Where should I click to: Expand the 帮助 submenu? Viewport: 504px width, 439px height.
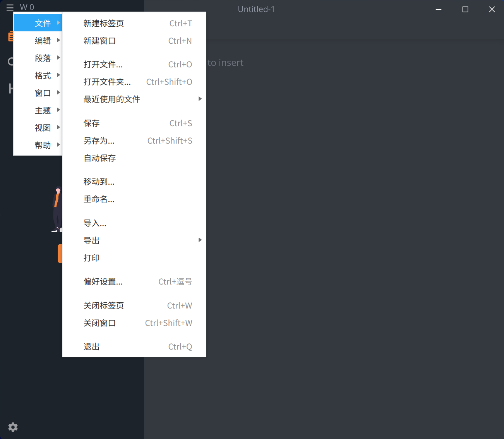pyautogui.click(x=38, y=145)
